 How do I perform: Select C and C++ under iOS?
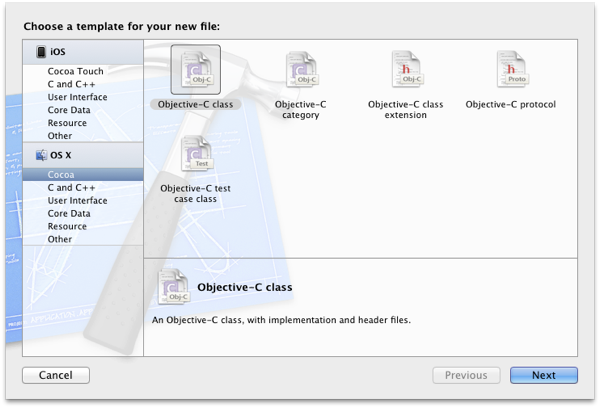[71, 84]
